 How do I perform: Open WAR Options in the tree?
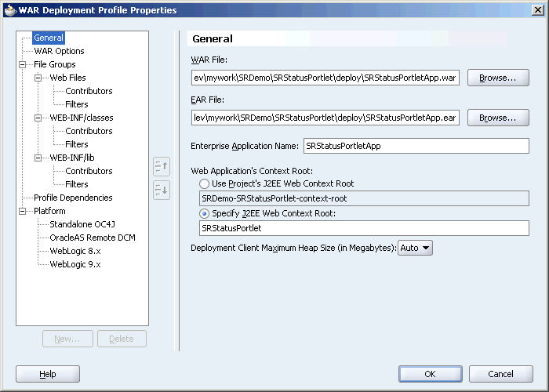[59, 51]
